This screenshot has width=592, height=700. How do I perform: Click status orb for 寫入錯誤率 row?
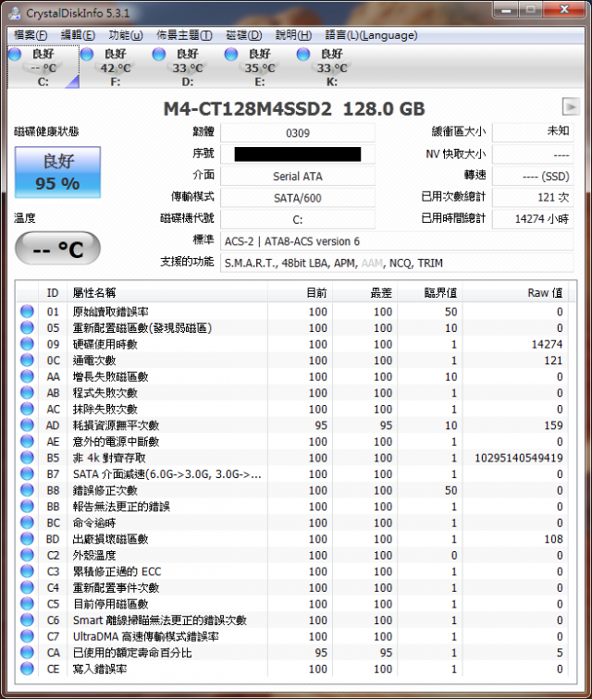click(x=27, y=669)
